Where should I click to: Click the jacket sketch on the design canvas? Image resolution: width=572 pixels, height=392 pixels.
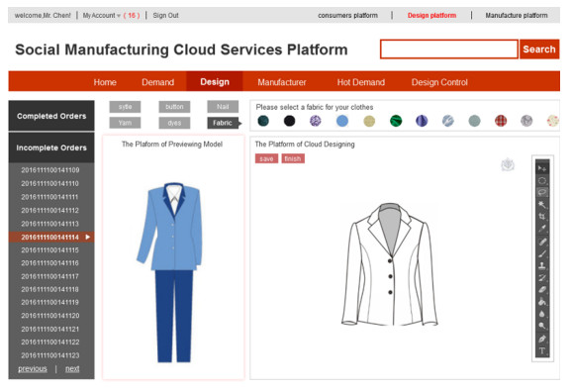390,264
